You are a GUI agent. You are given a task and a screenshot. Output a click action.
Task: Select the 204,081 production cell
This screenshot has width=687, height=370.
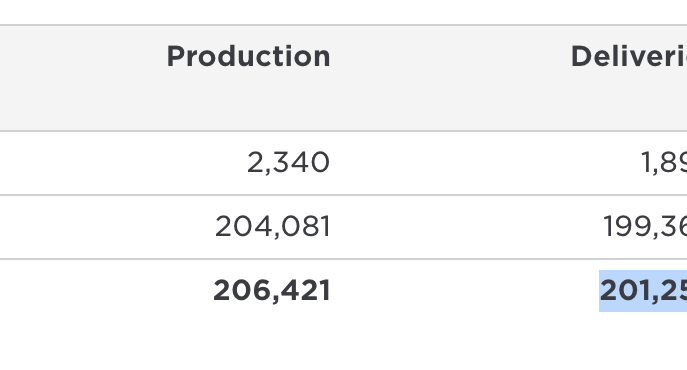point(273,227)
